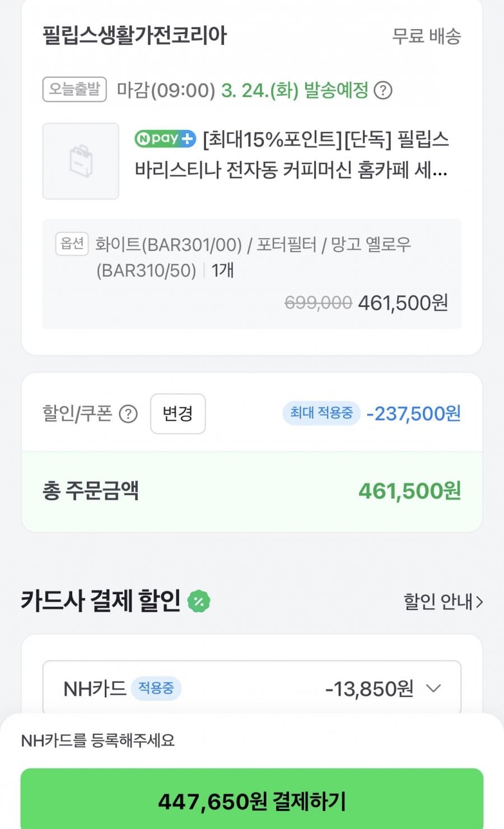Open the 할인 안내 link
Image resolution: width=504 pixels, height=829 pixels.
[x=443, y=602]
